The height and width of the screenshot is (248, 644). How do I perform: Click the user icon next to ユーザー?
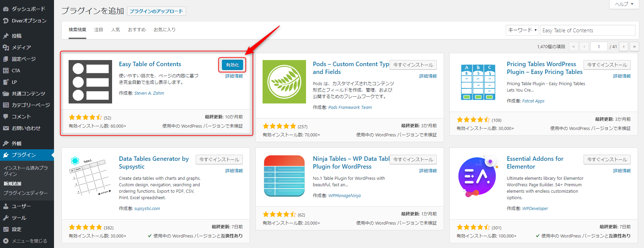pos(6,206)
